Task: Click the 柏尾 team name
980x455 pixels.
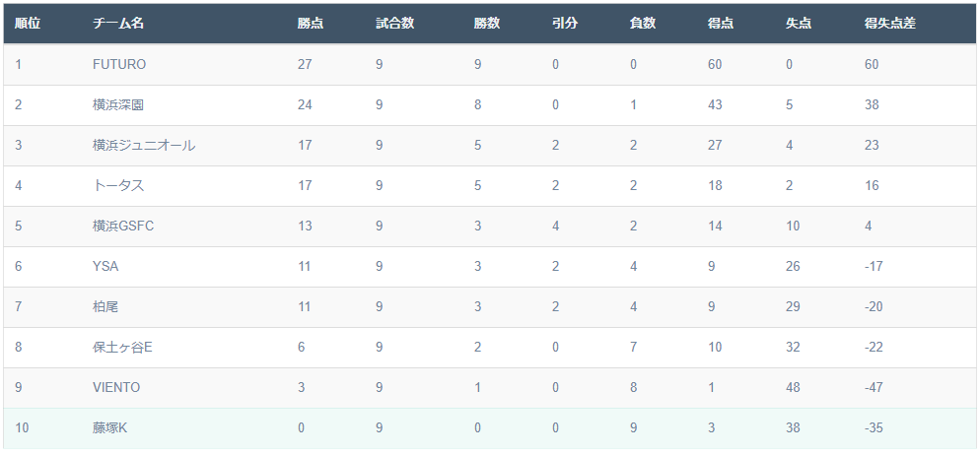Action: click(105, 307)
